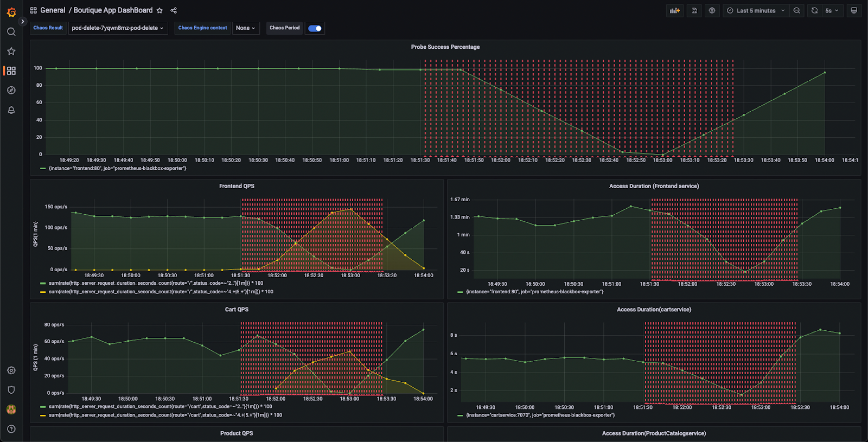Open Access Duration(ProductCatalogservice) panel menu
This screenshot has width=868, height=442.
[654, 433]
